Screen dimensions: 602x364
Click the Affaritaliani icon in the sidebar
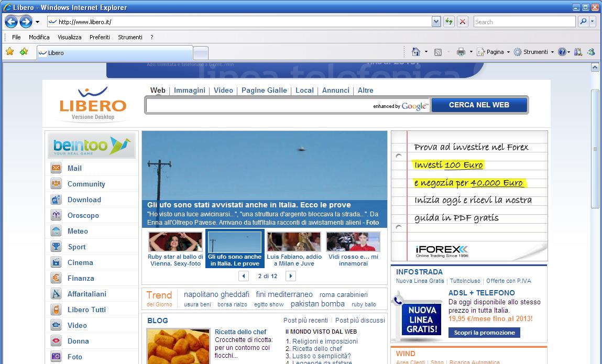[x=56, y=294]
